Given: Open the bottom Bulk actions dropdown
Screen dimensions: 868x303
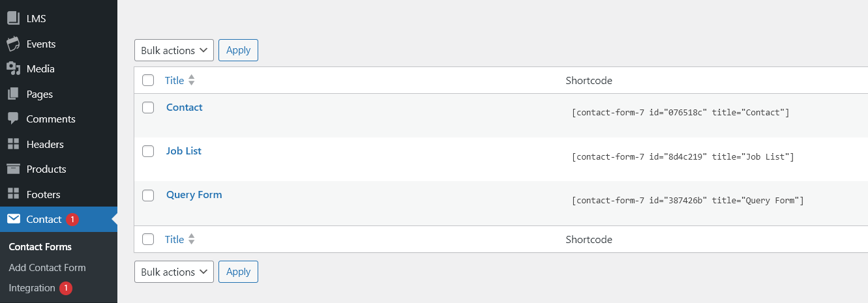Looking at the screenshot, I should pyautogui.click(x=174, y=272).
